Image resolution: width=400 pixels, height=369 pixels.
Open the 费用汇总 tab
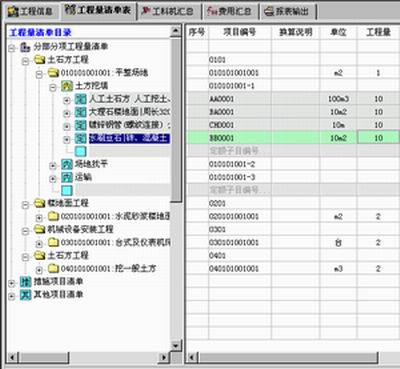[x=230, y=11]
